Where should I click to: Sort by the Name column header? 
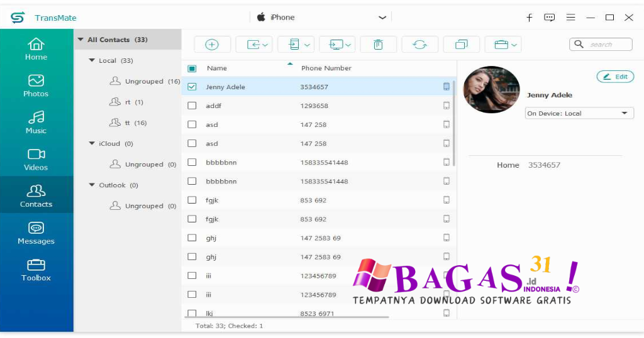pos(217,68)
